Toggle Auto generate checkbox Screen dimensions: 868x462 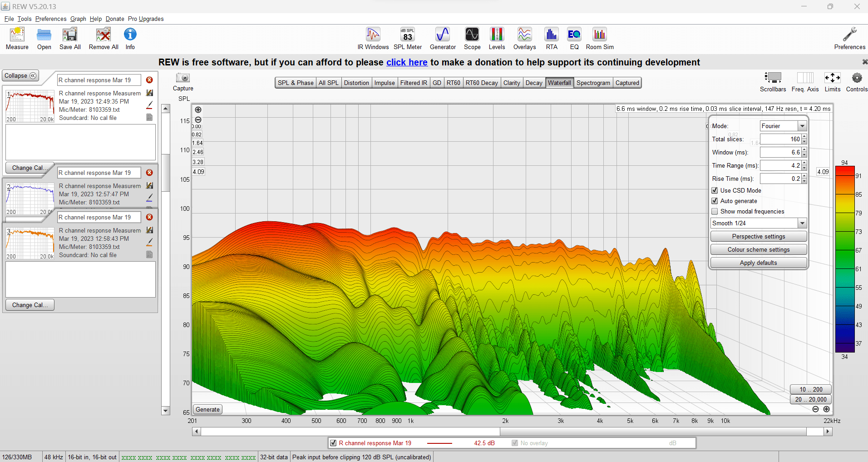click(715, 201)
